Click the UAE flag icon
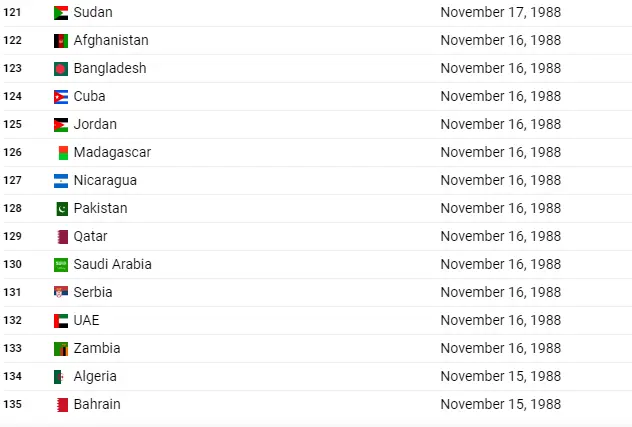Screen dimensions: 632x427 61,321
